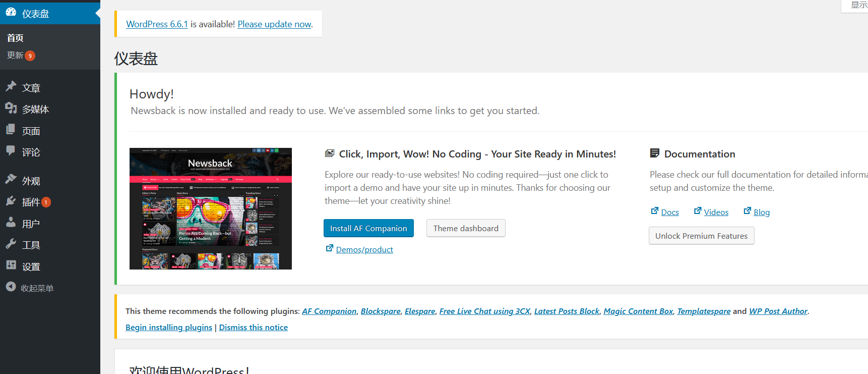Image resolution: width=868 pixels, height=374 pixels.
Task: Click the Settings sliders icon
Action: pyautogui.click(x=11, y=265)
